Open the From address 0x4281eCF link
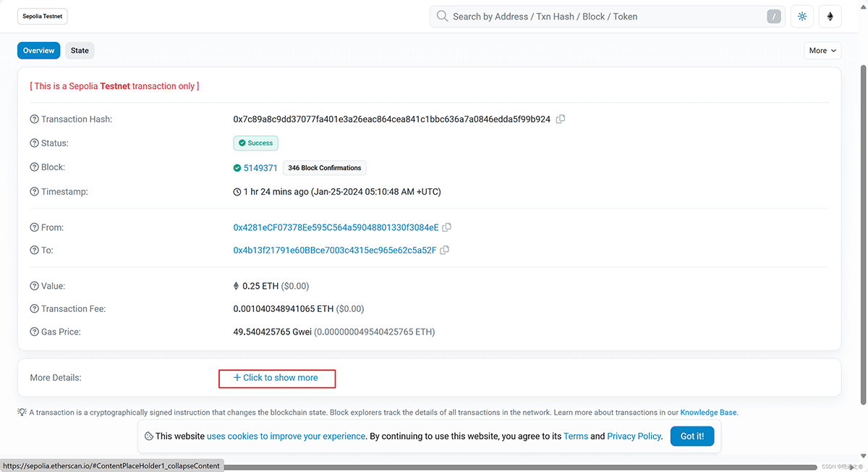 [x=336, y=227]
